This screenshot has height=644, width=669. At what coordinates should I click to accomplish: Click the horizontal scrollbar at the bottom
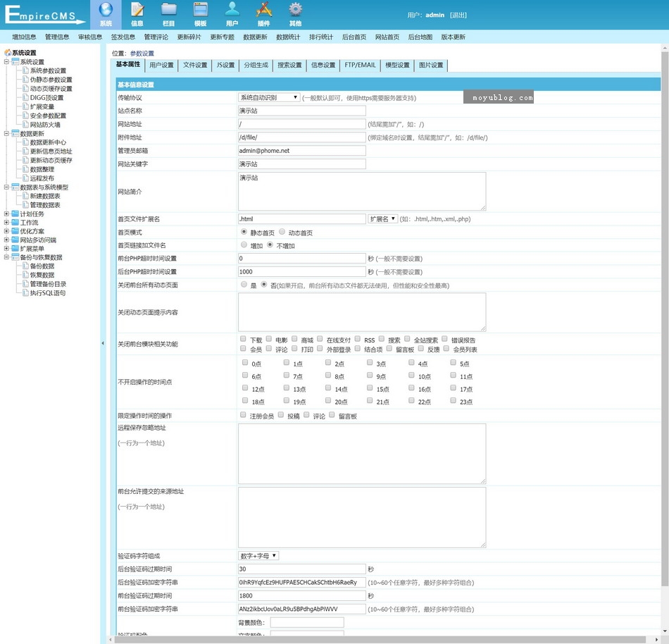(x=380, y=639)
